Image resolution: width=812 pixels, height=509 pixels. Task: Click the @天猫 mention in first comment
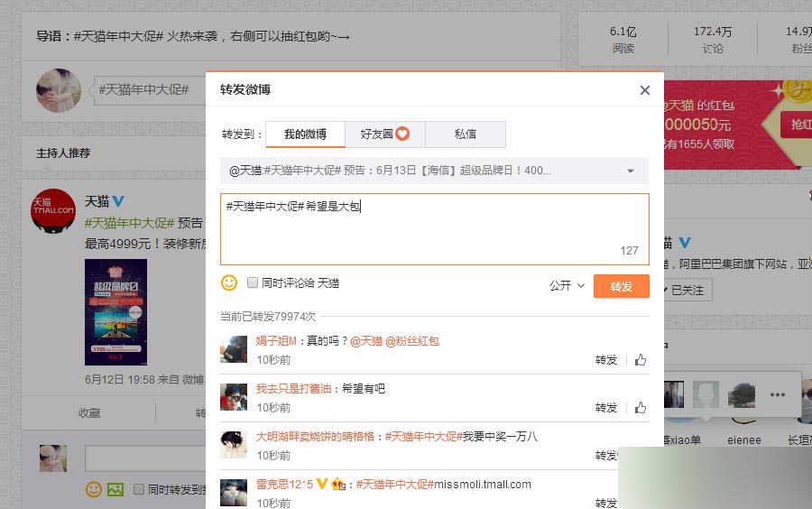coord(366,341)
